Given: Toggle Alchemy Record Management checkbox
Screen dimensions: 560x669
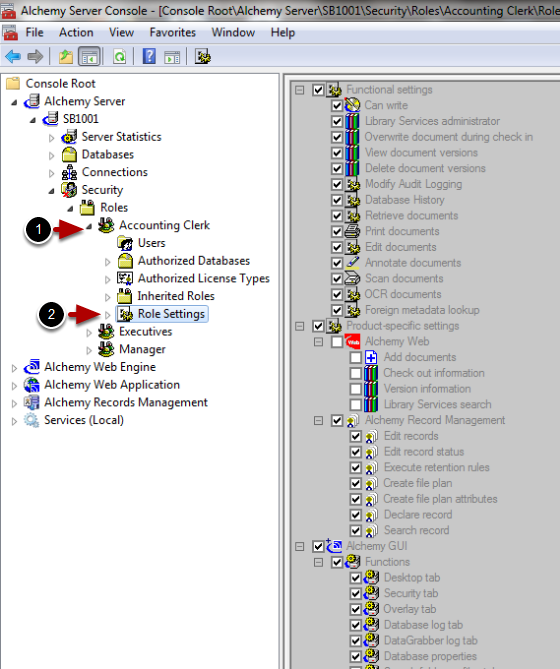Looking at the screenshot, I should click(337, 420).
